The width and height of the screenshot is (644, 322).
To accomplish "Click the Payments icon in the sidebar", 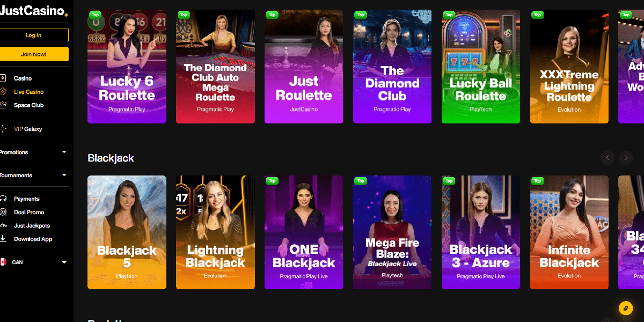I will point(3,199).
